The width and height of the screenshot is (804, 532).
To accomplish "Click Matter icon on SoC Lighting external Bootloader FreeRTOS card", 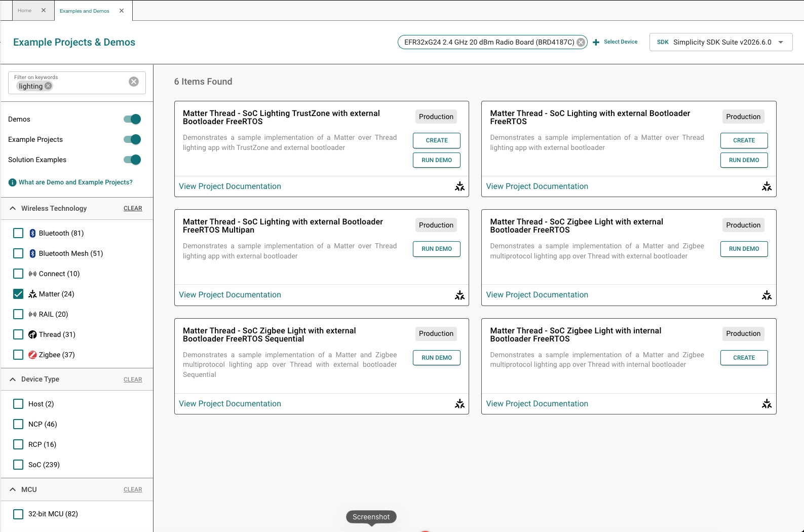I will (x=767, y=186).
